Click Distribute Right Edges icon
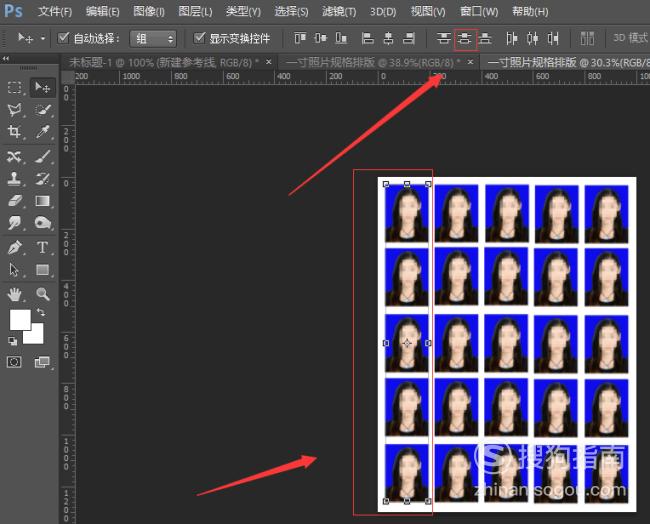650x524 pixels. 553,39
